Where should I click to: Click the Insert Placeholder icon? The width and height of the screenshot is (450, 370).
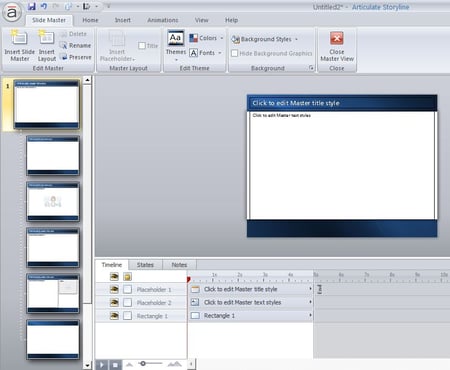coord(117,39)
